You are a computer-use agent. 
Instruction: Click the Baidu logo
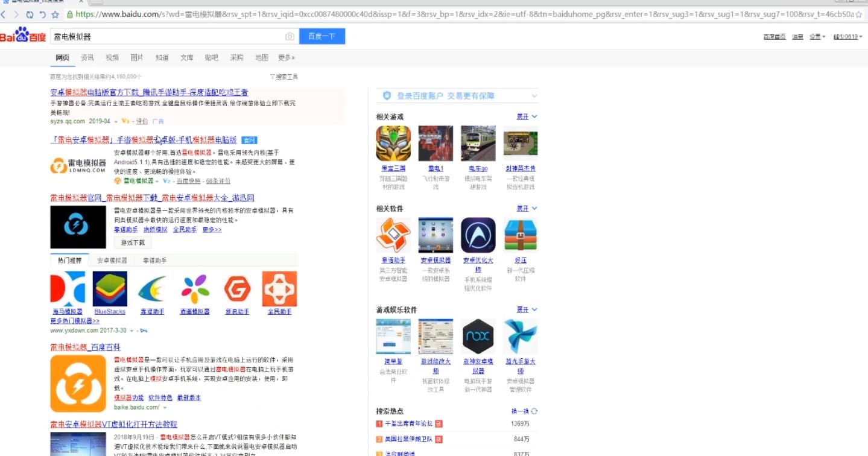click(x=23, y=36)
